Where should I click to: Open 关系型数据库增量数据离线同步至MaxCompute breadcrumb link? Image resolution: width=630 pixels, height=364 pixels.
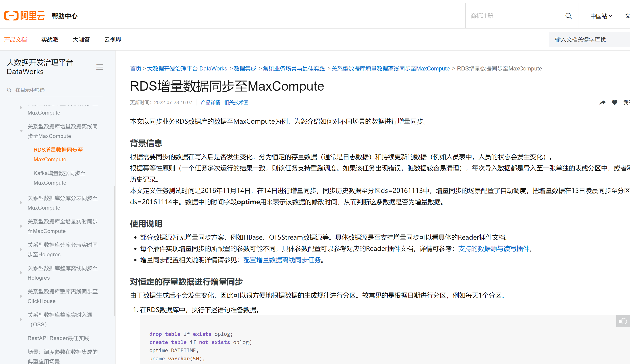[x=390, y=68]
